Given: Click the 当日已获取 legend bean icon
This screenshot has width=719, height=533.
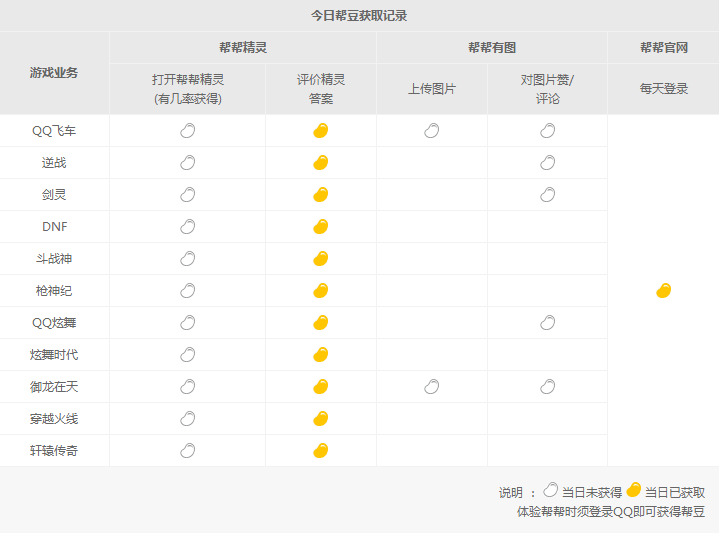Looking at the screenshot, I should coord(634,491).
